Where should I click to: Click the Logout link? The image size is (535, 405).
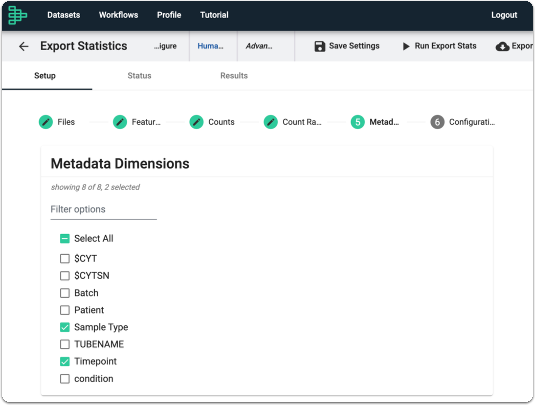504,15
